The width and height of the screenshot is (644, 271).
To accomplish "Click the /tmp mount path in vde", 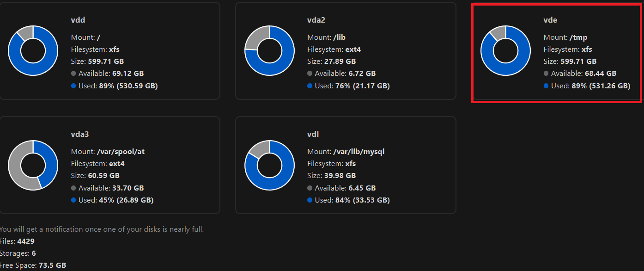I will pos(578,37).
